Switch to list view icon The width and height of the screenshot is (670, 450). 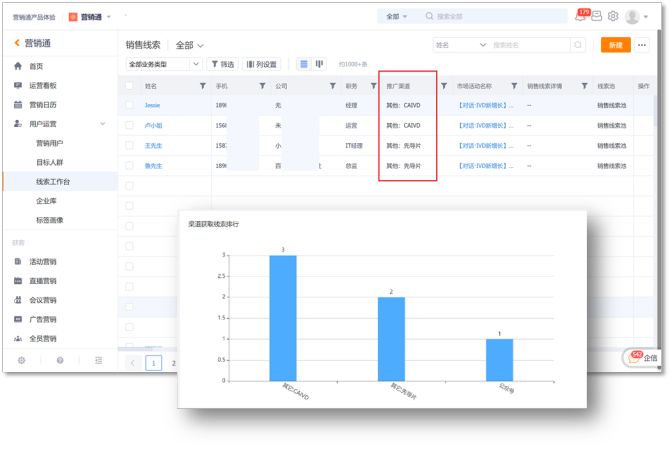pyautogui.click(x=304, y=64)
